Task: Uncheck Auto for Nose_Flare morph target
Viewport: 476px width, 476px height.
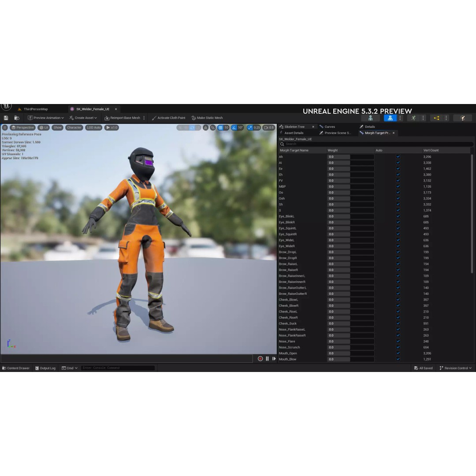Action: [x=398, y=341]
